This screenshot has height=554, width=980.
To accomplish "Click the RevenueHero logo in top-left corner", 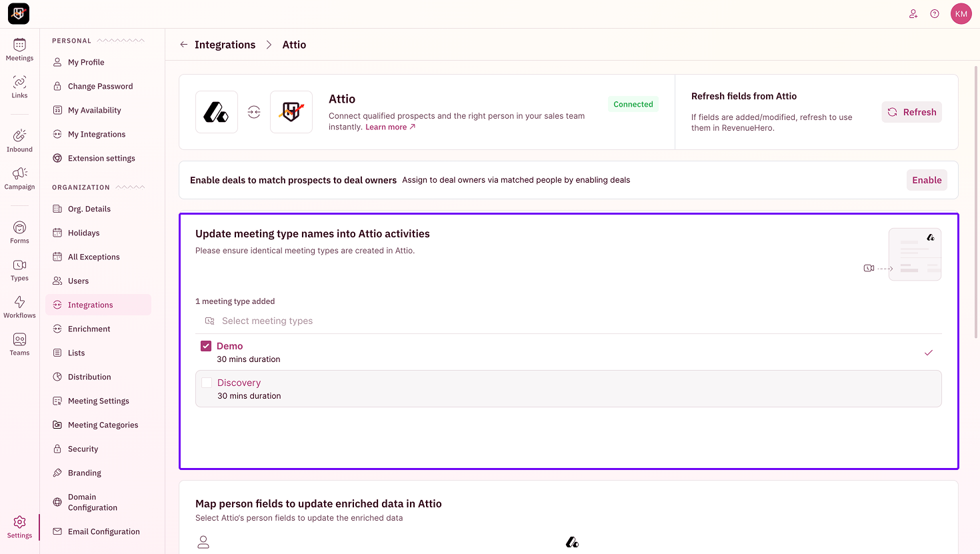I will click(x=19, y=13).
